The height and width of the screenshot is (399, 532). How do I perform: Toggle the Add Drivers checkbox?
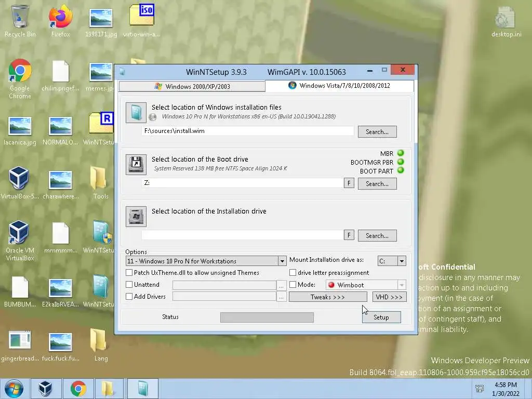pyautogui.click(x=129, y=296)
